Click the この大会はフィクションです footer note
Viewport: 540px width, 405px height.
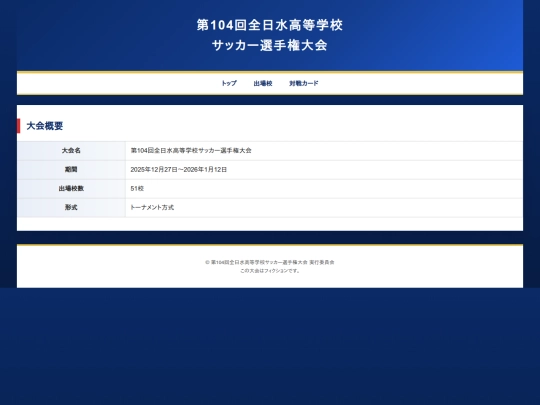point(270,271)
